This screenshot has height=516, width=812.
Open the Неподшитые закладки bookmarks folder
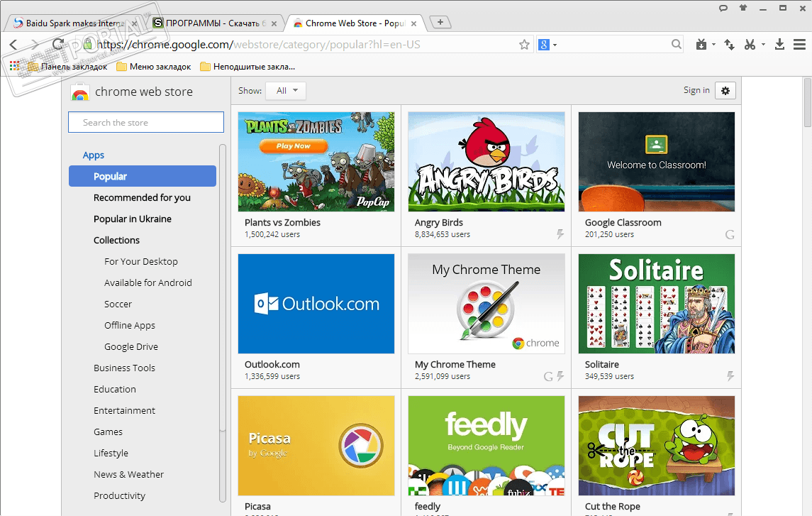pyautogui.click(x=248, y=66)
